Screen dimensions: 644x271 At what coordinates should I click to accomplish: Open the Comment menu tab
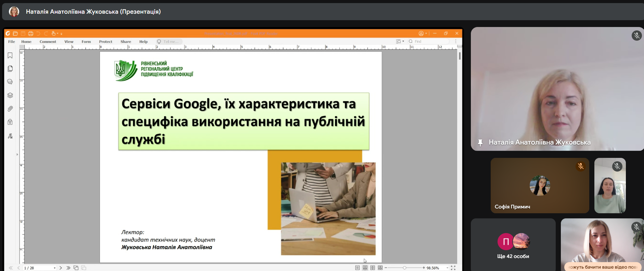point(48,42)
